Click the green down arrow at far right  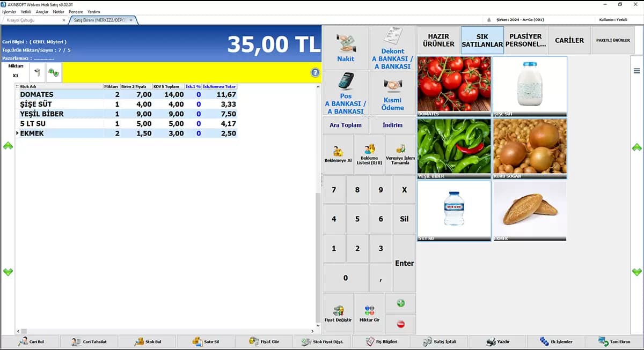click(637, 272)
